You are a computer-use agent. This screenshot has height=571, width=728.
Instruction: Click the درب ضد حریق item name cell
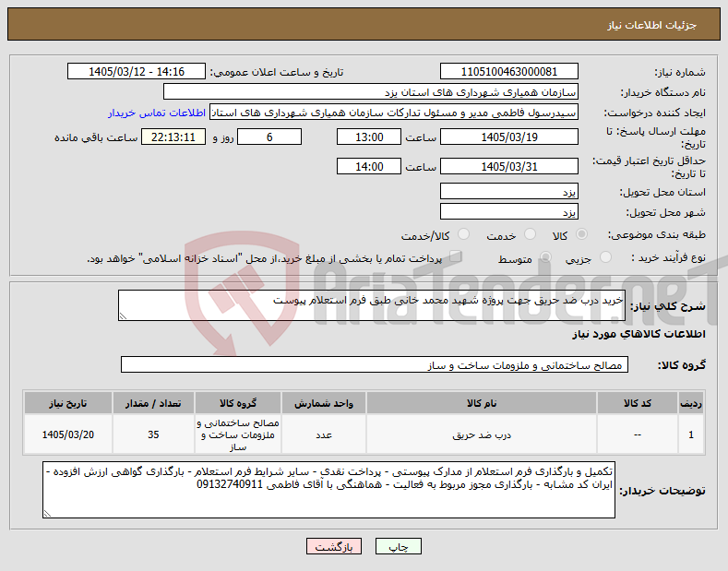tap(482, 434)
